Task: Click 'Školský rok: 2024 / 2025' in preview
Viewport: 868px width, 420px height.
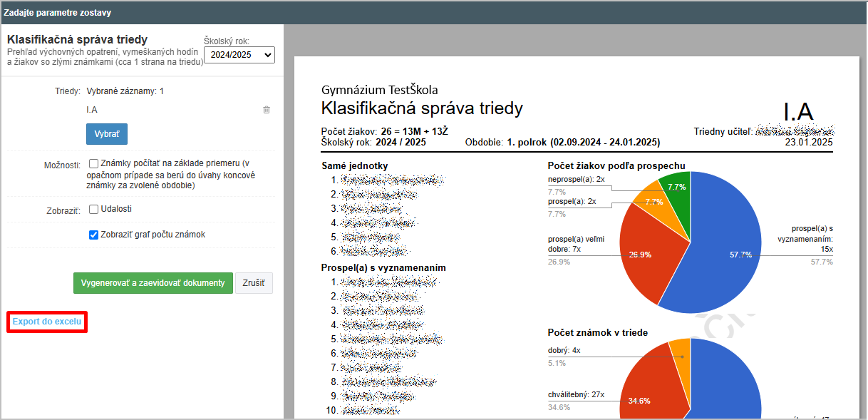Action: pyautogui.click(x=373, y=142)
